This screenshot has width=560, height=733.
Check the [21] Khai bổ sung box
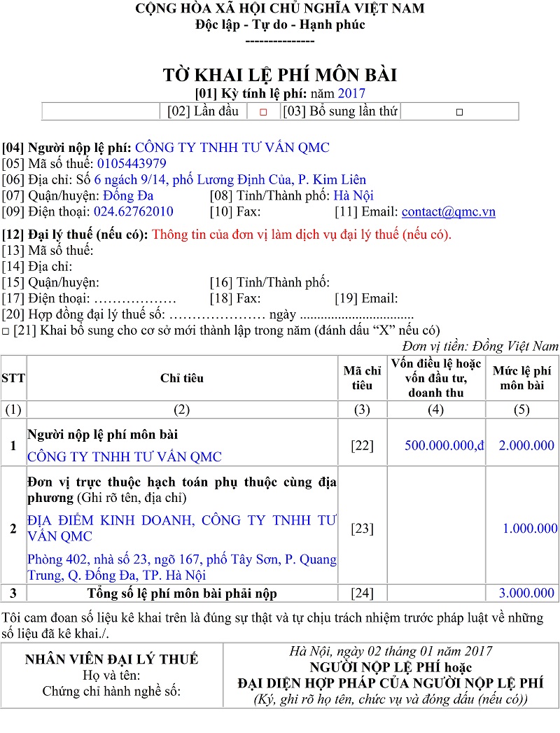click(6, 331)
